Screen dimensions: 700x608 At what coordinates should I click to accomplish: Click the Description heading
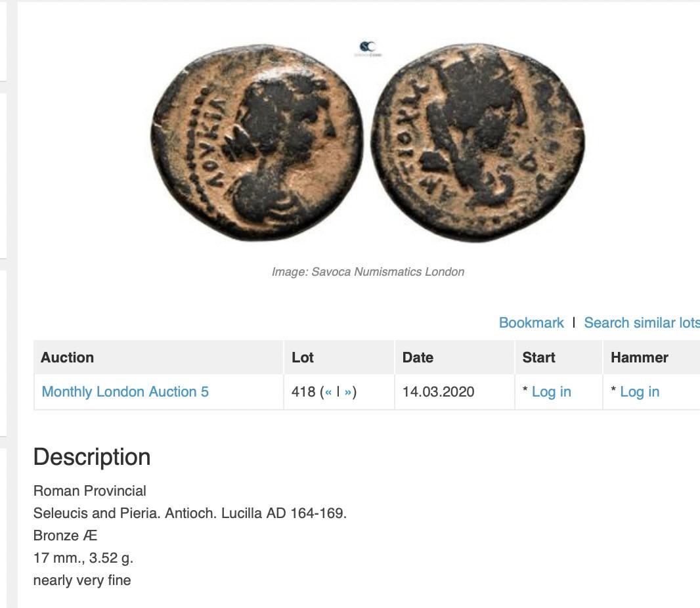click(x=92, y=457)
